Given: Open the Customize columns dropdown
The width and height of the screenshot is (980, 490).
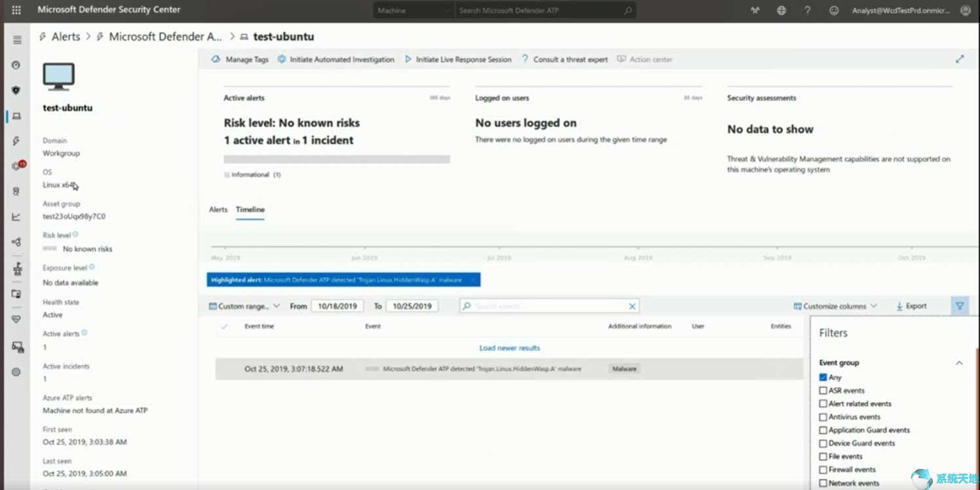Looking at the screenshot, I should [835, 306].
